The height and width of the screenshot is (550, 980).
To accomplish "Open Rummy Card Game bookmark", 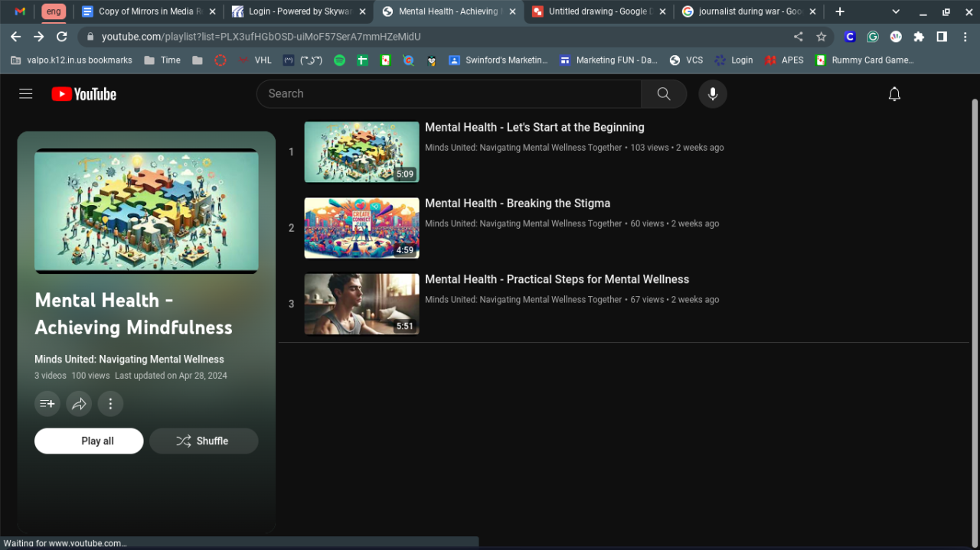I will click(x=864, y=60).
